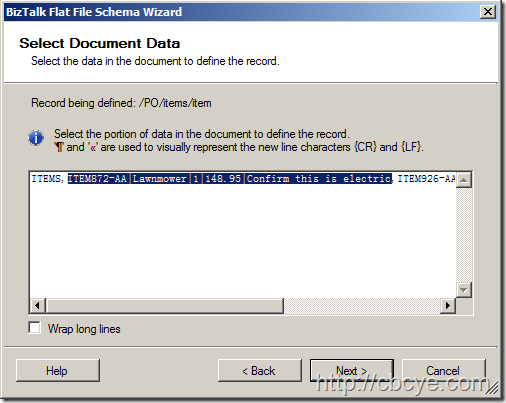Click the vertical scrollbar up arrow
Image resolution: width=506 pixels, height=403 pixels.
coord(464,180)
